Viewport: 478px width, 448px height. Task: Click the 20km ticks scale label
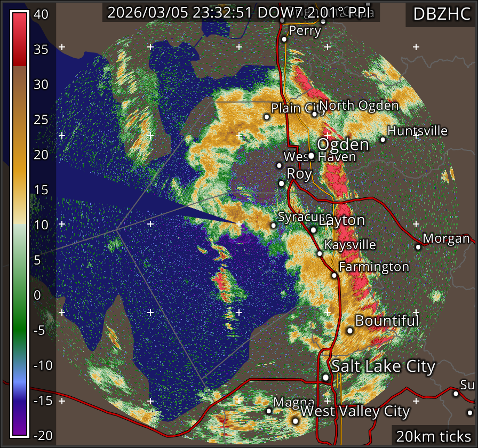click(433, 436)
